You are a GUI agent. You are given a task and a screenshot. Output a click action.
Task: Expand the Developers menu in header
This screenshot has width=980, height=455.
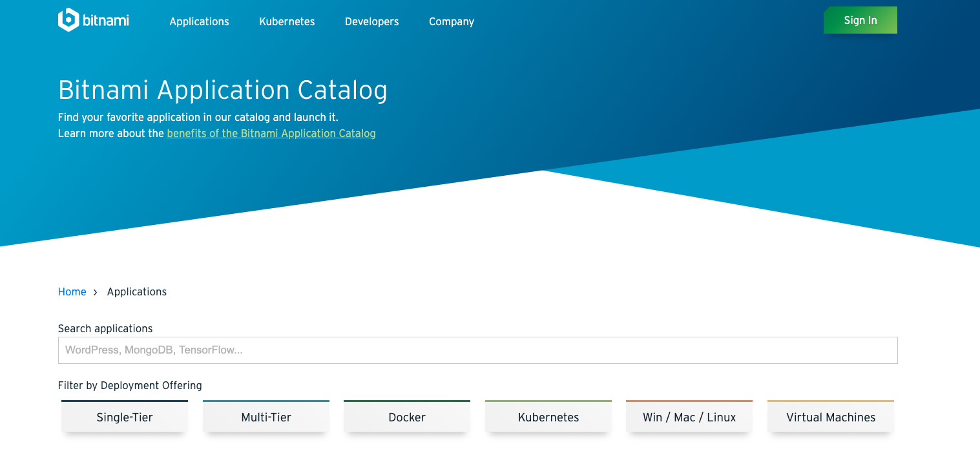coord(371,21)
